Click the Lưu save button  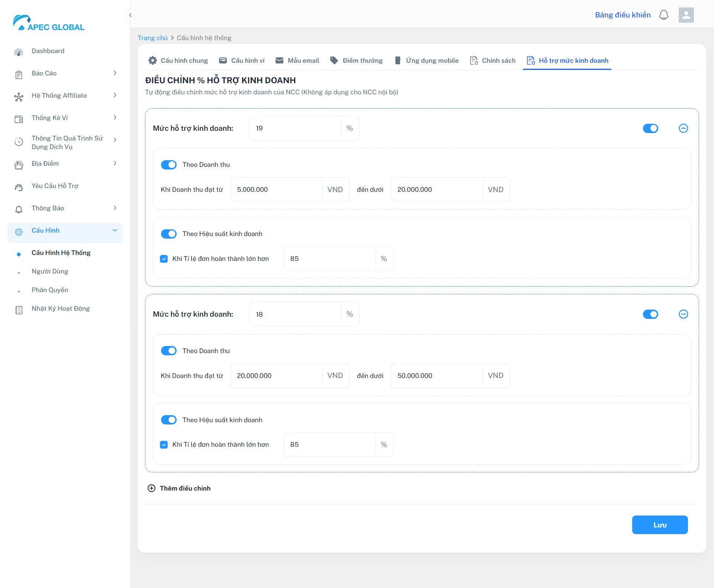660,525
